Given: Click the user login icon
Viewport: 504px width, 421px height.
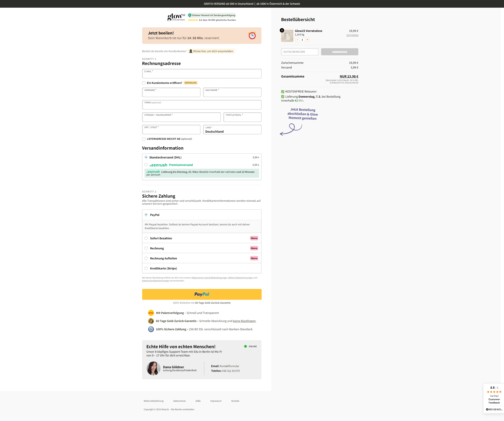Looking at the screenshot, I should pos(191,51).
